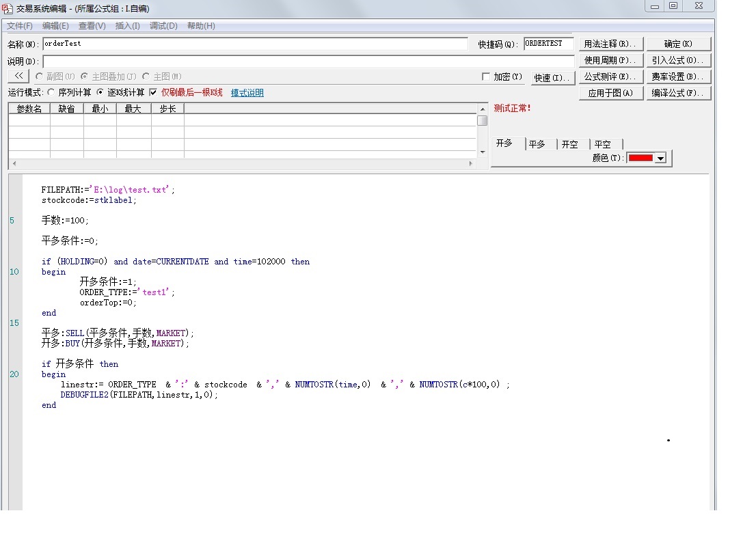Image resolution: width=756 pixels, height=552 pixels.
Task: Open the 模式说明 link
Action: [x=247, y=93]
